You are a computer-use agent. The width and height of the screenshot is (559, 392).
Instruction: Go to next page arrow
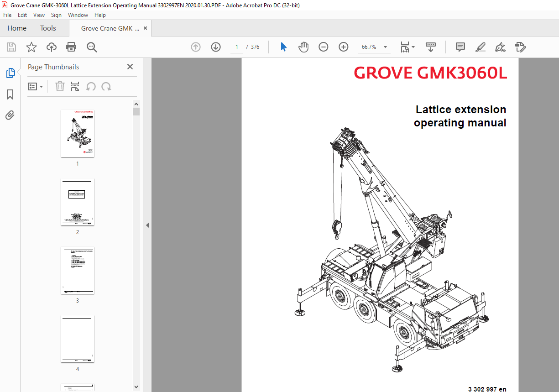[x=216, y=47]
